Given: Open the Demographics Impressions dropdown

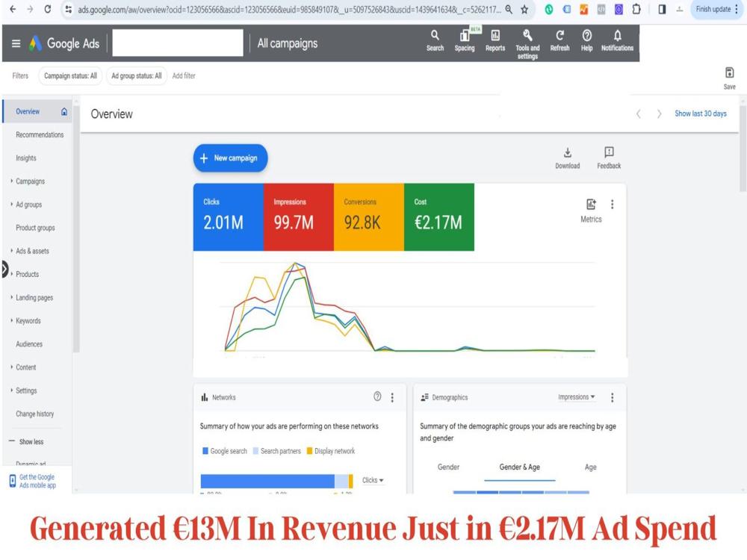Looking at the screenshot, I should coord(577,396).
